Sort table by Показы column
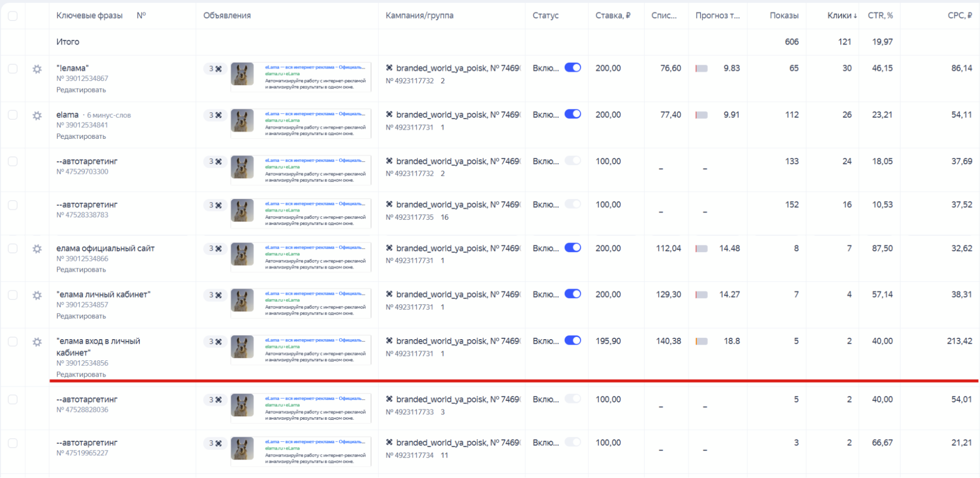The image size is (980, 478). (783, 16)
